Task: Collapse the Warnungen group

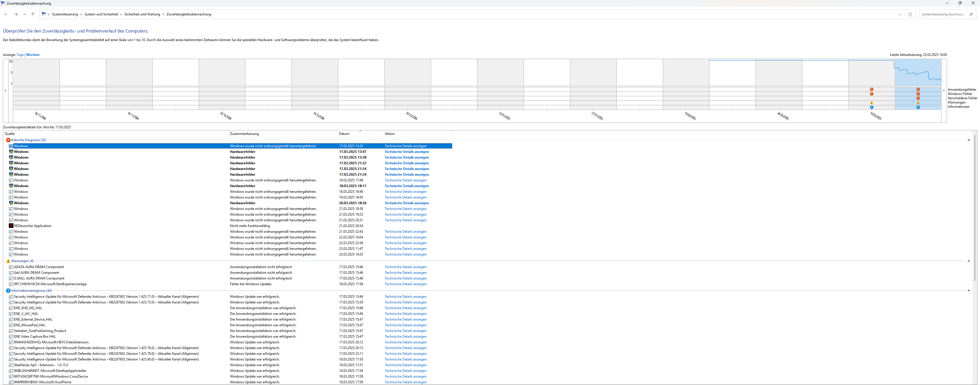Action: click(969, 261)
